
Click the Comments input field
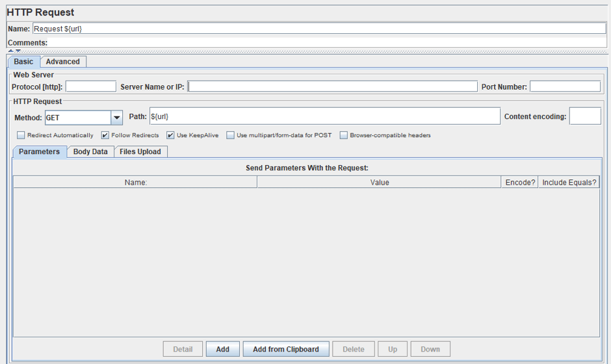coord(327,42)
